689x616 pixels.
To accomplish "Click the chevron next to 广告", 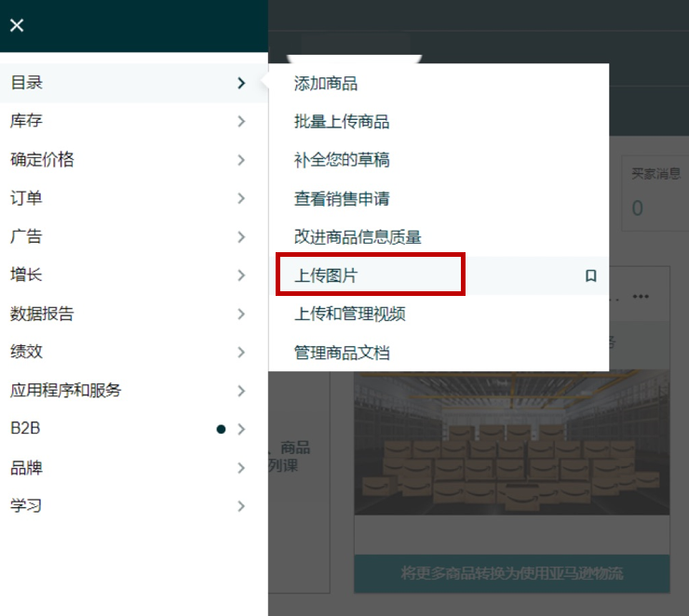I will click(x=241, y=237).
